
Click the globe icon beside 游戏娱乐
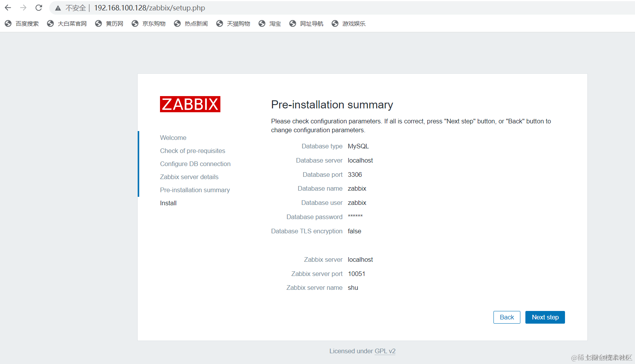[x=335, y=23]
